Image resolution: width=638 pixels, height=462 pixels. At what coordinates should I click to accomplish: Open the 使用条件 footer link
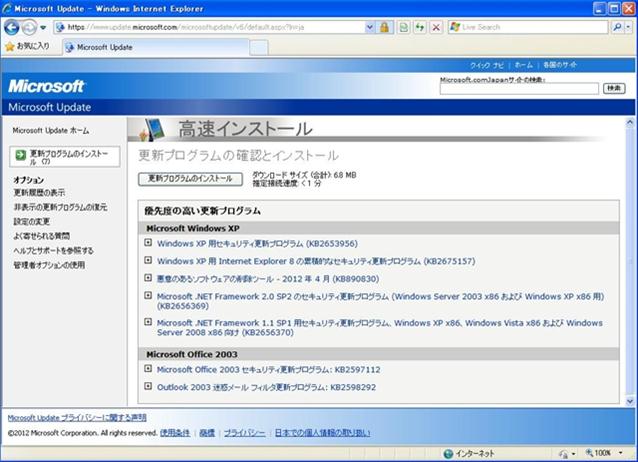(175, 433)
